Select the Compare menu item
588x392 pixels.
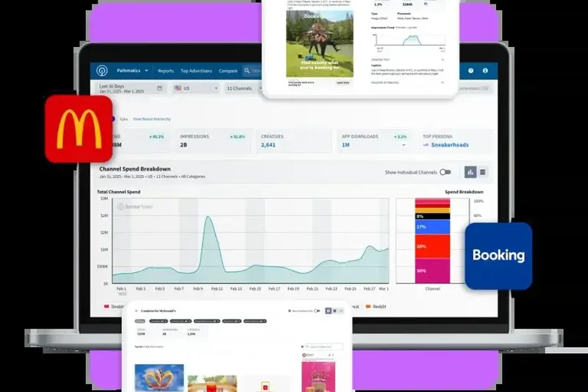(x=228, y=71)
